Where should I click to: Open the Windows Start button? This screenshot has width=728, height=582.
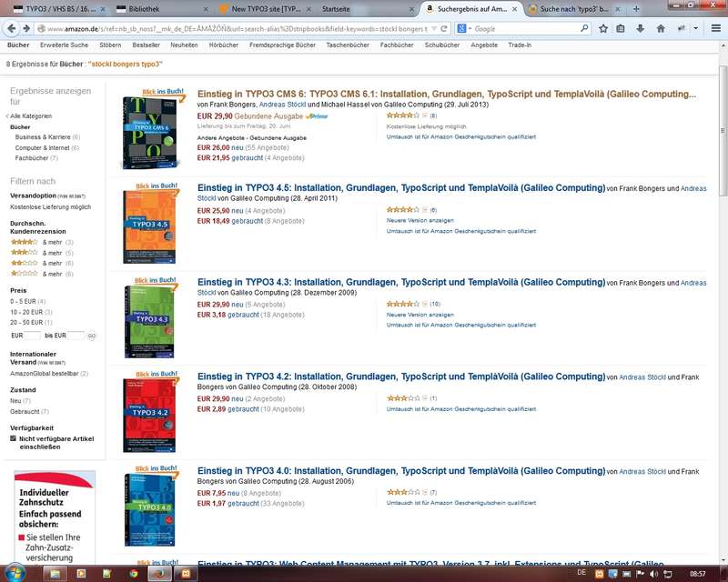(x=15, y=574)
